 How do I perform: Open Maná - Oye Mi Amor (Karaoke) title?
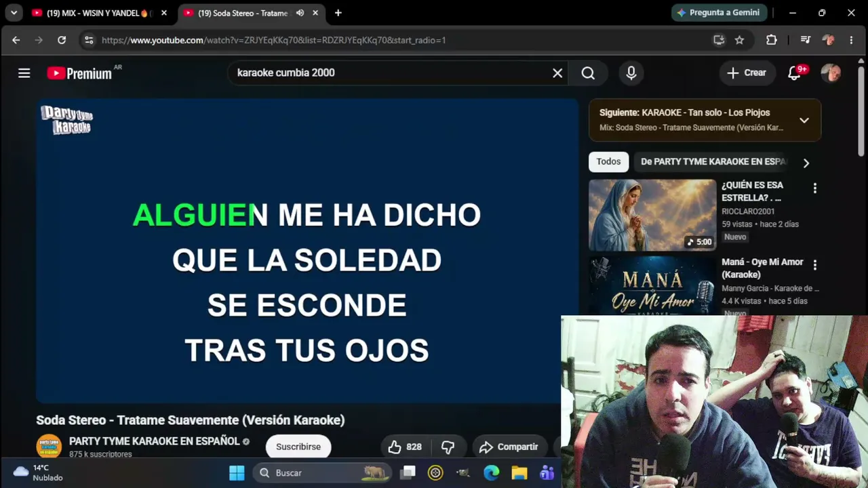coord(762,268)
